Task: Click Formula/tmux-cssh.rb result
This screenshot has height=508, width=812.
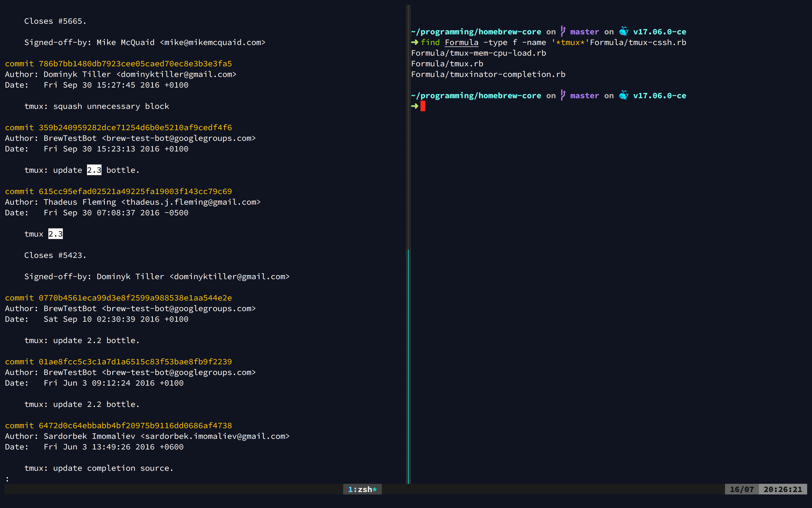Action: pyautogui.click(x=638, y=42)
